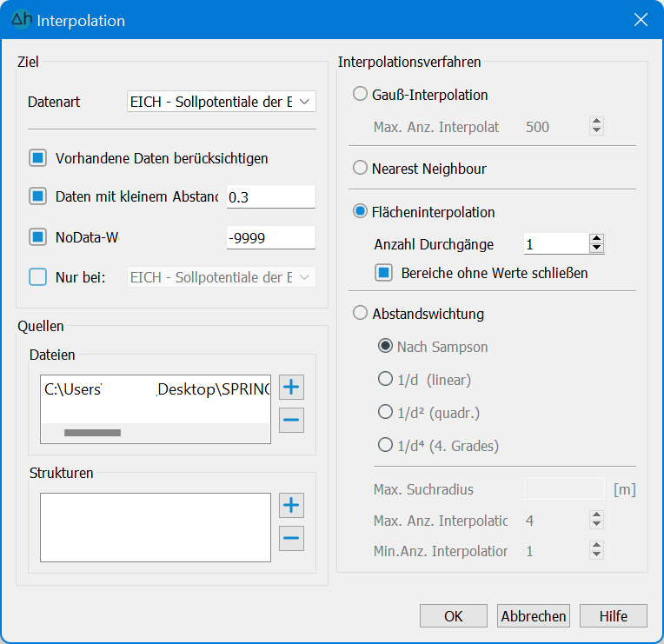The height and width of the screenshot is (644, 664).
Task: Add a file with Dateien plus icon
Action: coord(291,388)
